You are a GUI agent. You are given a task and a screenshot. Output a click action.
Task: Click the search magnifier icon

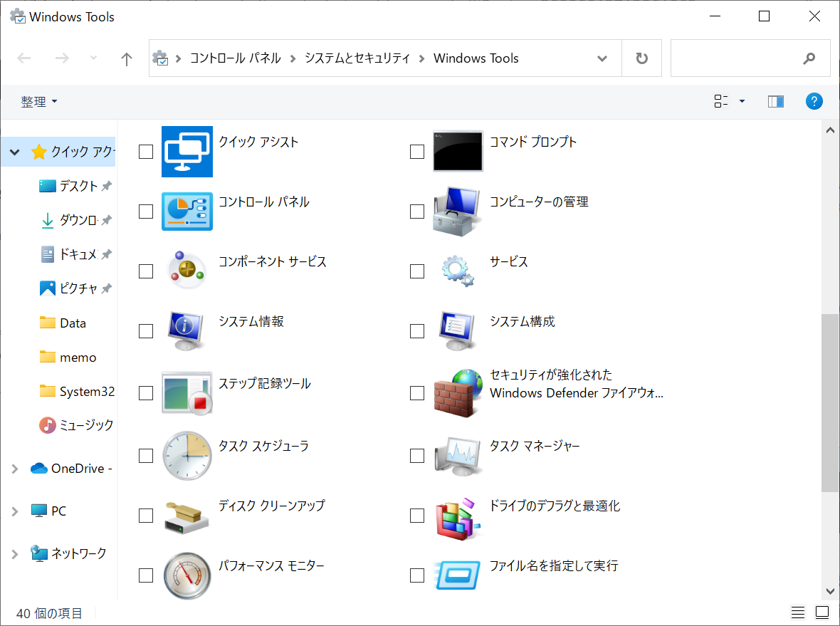coord(809,58)
